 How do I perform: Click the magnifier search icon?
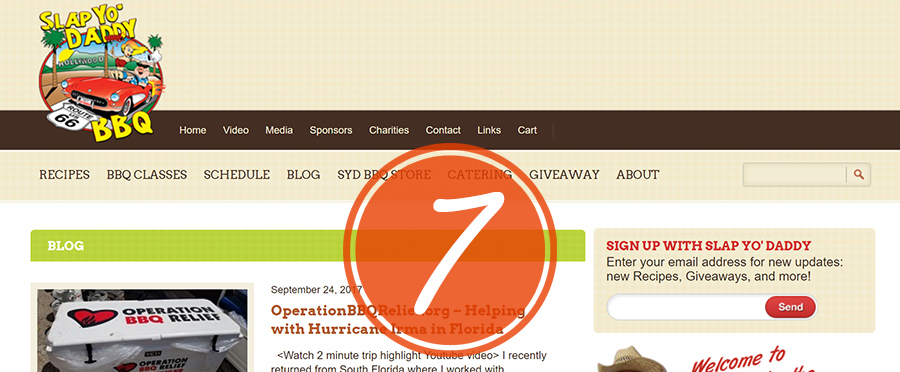[858, 175]
